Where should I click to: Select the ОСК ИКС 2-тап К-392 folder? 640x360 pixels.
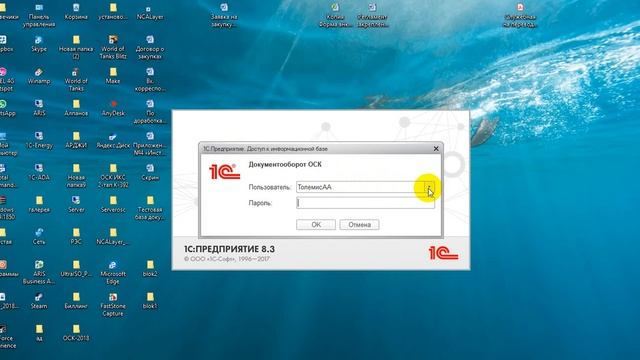click(113, 176)
